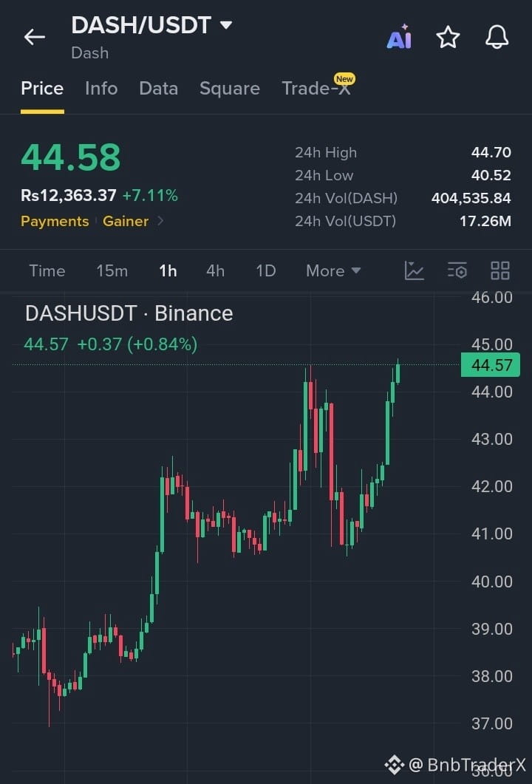Tap the 24h Low value 40.52
Viewport: 532px width, 784px height.
pyautogui.click(x=491, y=175)
